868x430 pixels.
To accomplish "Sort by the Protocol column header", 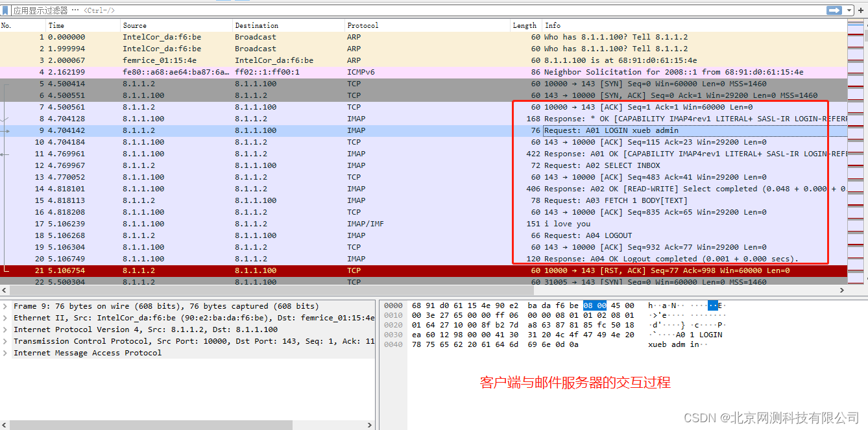I will 428,25.
